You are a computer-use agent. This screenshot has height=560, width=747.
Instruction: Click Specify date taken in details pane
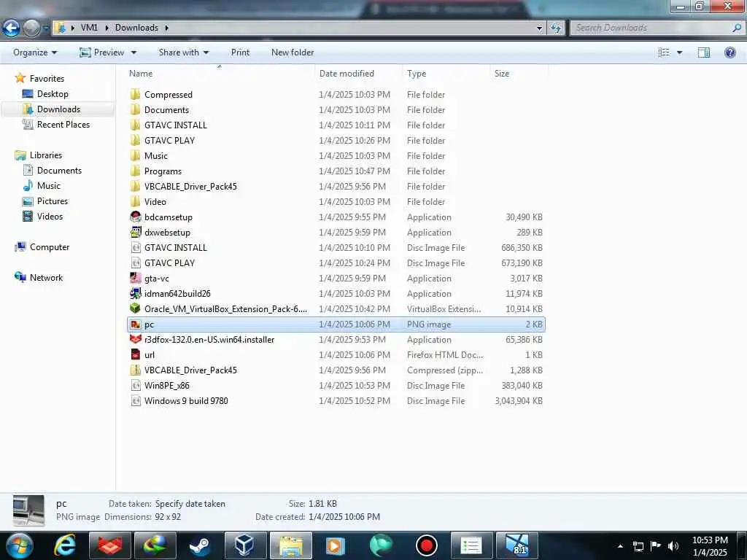pos(190,504)
